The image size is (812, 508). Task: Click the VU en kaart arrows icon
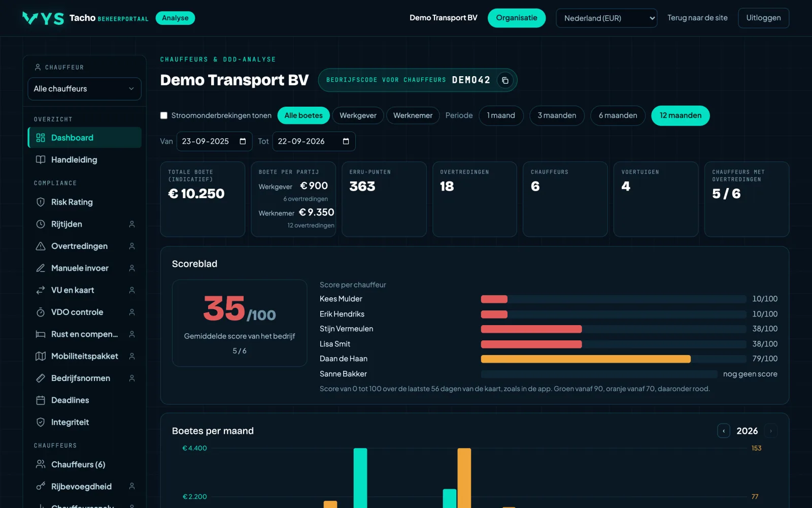click(x=41, y=290)
